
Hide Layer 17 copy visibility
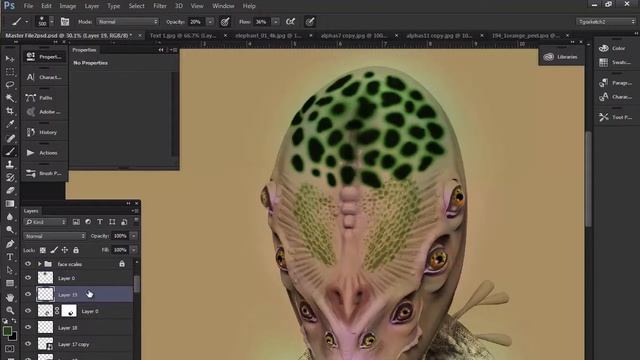[x=28, y=344]
